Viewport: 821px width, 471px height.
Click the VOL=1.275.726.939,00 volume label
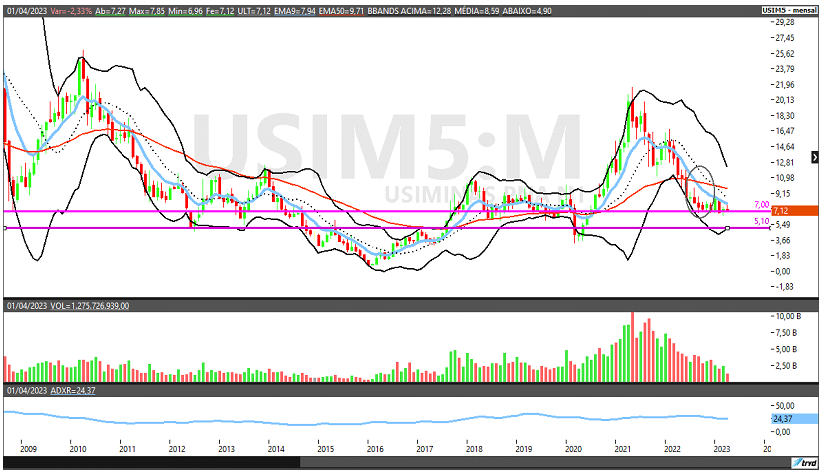tap(90, 306)
